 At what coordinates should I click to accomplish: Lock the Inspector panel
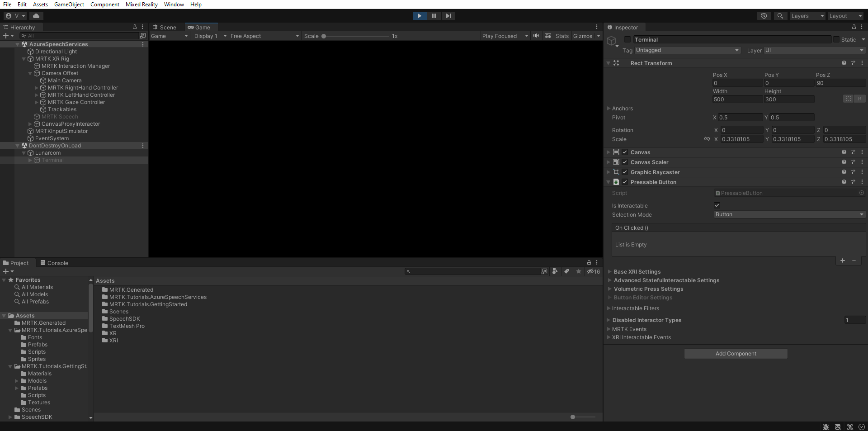(x=854, y=27)
